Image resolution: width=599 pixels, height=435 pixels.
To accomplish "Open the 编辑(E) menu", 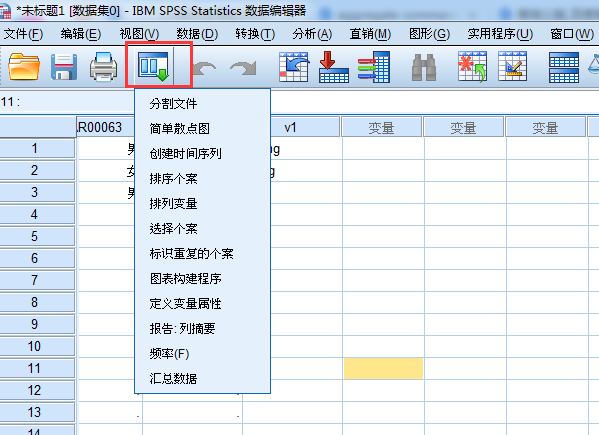I will click(x=81, y=34).
